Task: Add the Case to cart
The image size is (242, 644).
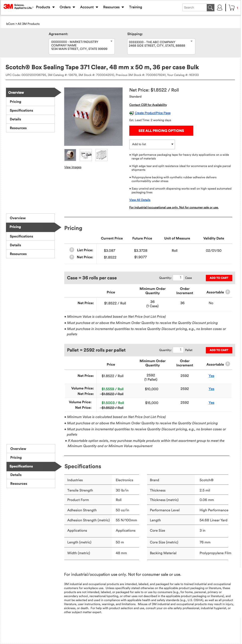Action: pyautogui.click(x=219, y=278)
